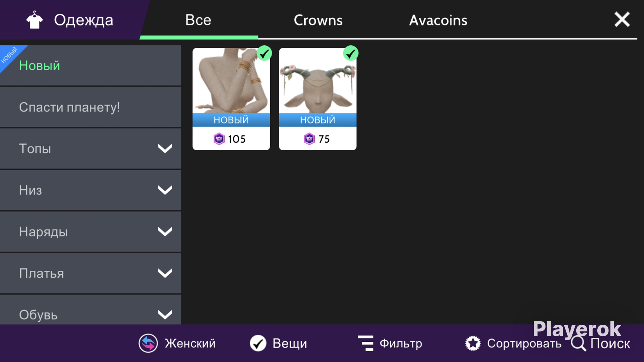
Task: Click the crown currency icon beside 105
Action: [219, 139]
